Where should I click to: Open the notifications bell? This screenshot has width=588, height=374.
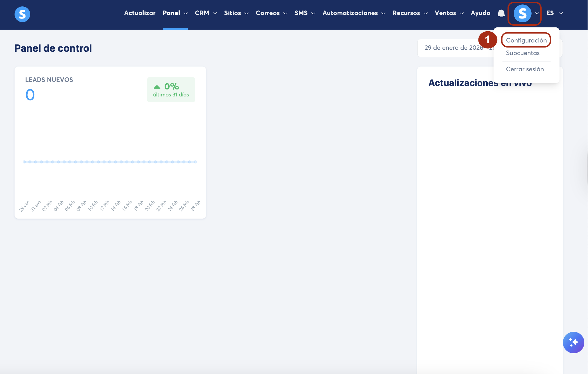(x=501, y=13)
